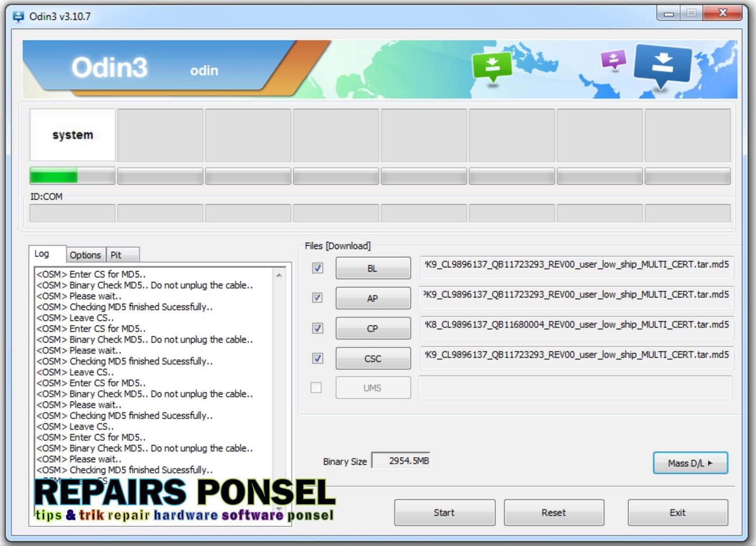Click the Odin3 title bar app icon
Image resolution: width=756 pixels, height=546 pixels.
(18, 17)
